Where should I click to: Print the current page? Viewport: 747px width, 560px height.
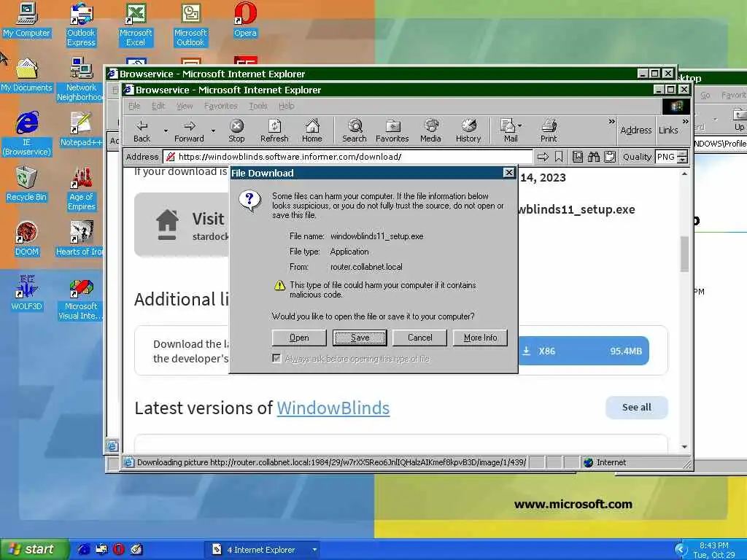click(x=549, y=131)
